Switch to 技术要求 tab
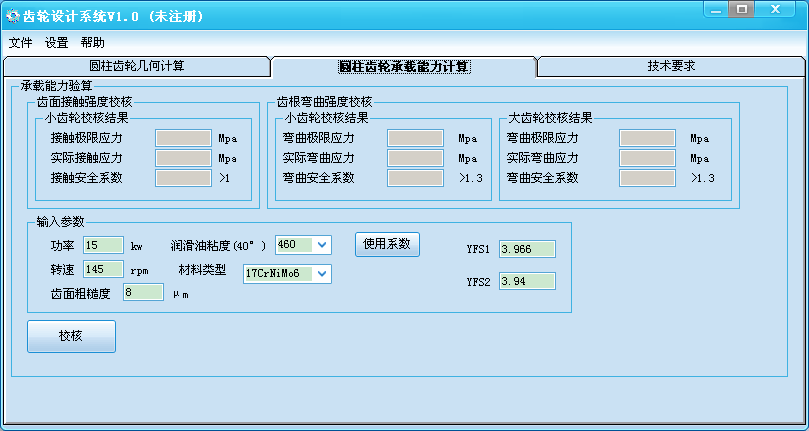Image resolution: width=809 pixels, height=431 pixels. tap(671, 66)
